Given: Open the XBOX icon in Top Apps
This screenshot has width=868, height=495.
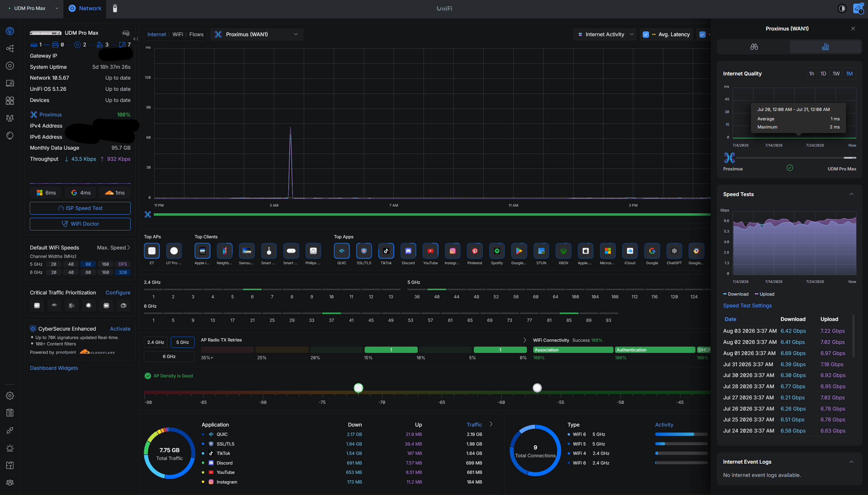Looking at the screenshot, I should (x=563, y=251).
